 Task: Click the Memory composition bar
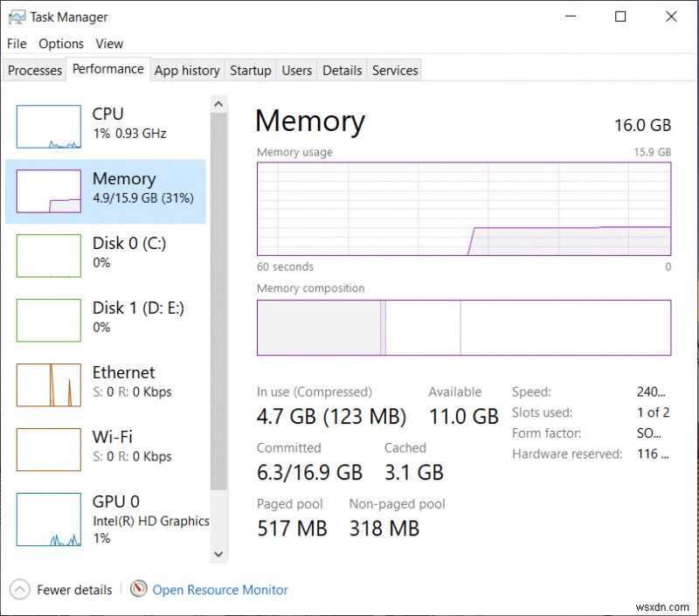(464, 328)
